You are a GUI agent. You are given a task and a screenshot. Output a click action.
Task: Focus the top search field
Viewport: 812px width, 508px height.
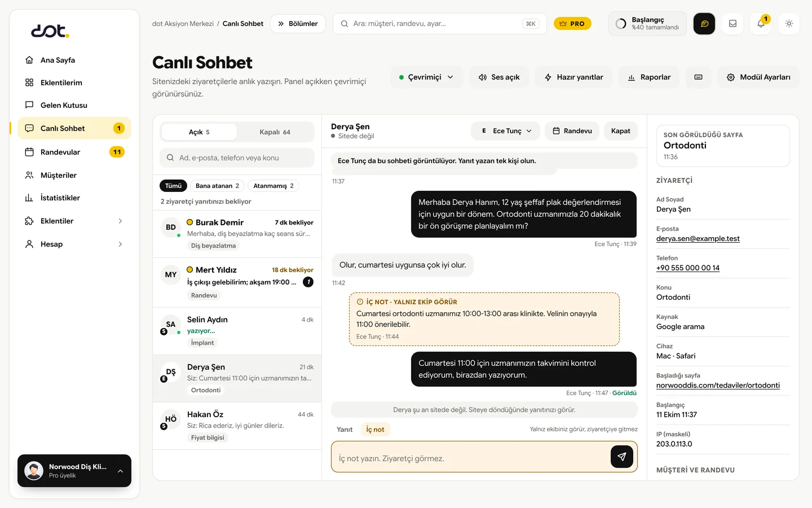pyautogui.click(x=440, y=24)
